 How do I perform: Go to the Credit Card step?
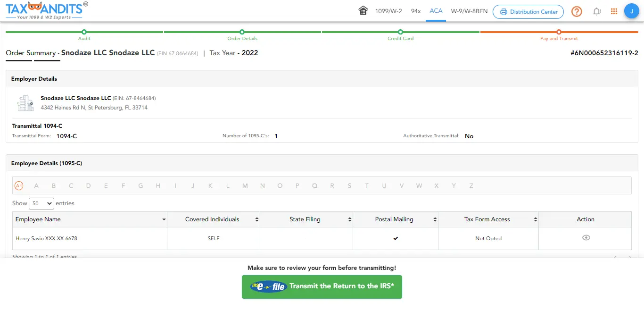[x=401, y=35]
